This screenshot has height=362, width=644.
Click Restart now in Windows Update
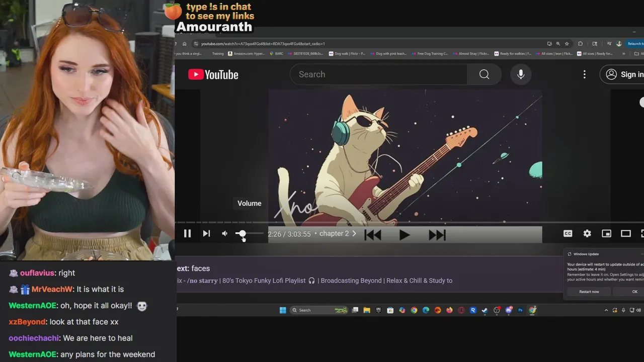coord(589,292)
